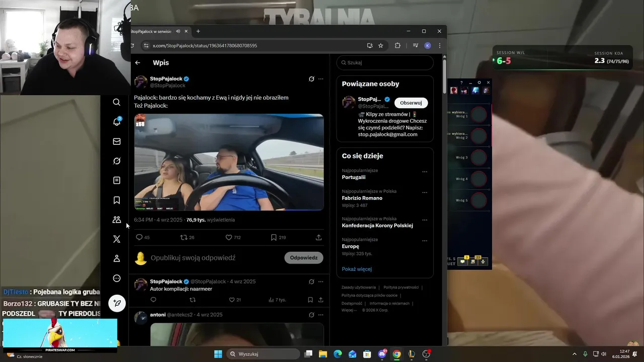Bookmark this page with the star icon
Viewport: 644px width, 362px height.
pos(381,46)
